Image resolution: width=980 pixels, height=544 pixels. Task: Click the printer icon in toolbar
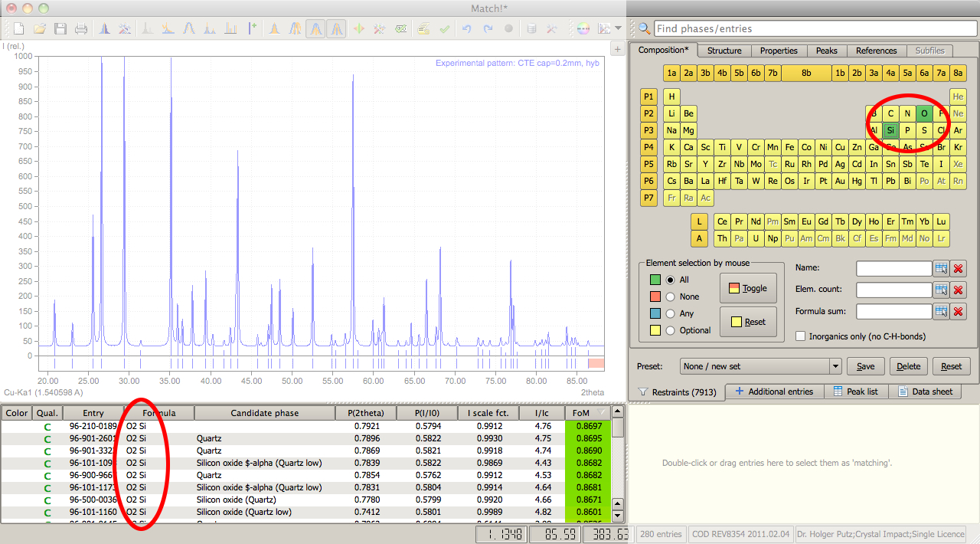[81, 29]
